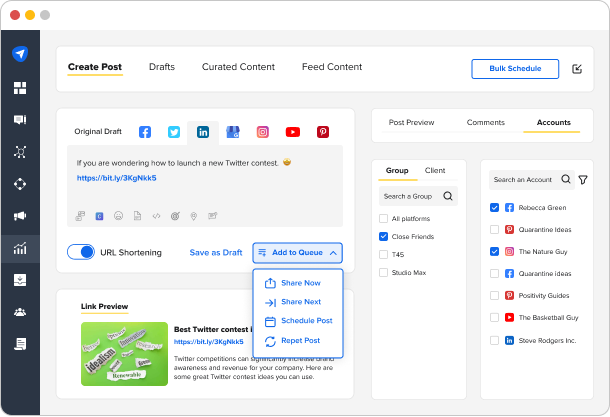
Task: Select the Create Post tab
Action: [95, 67]
